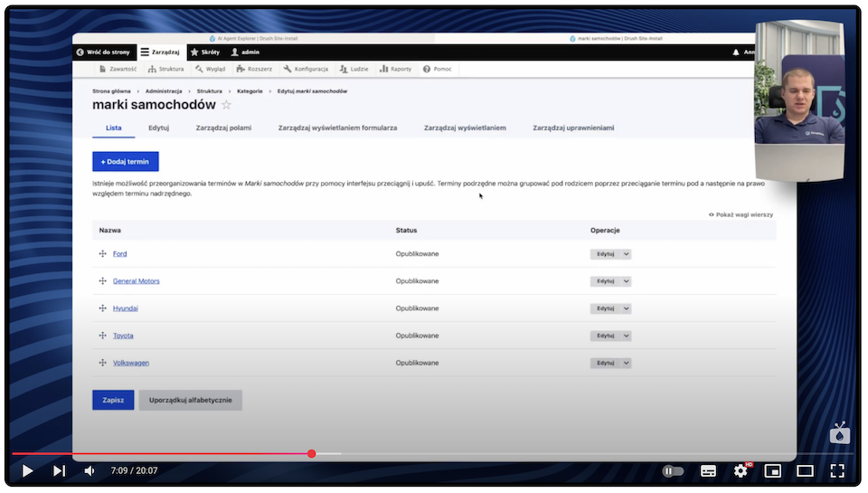Viewport: 868px width, 493px height.
Task: Go to Administracja breadcrumb
Action: tap(164, 91)
